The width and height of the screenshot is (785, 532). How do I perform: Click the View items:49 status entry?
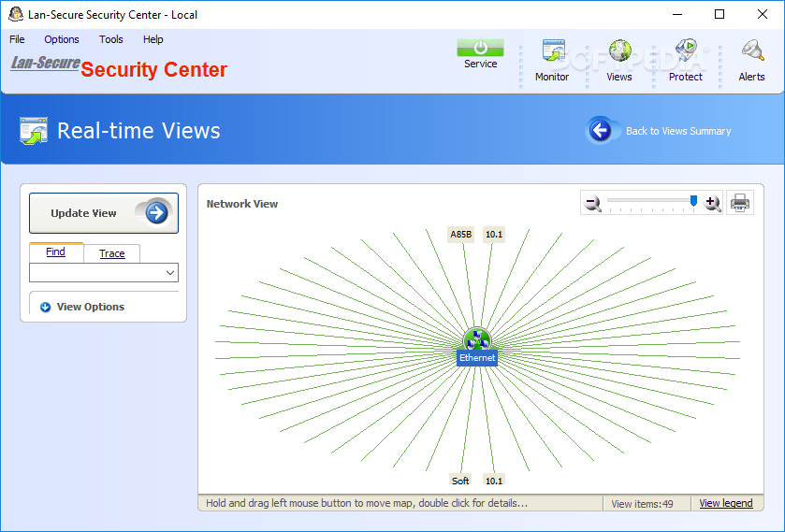pyautogui.click(x=642, y=504)
